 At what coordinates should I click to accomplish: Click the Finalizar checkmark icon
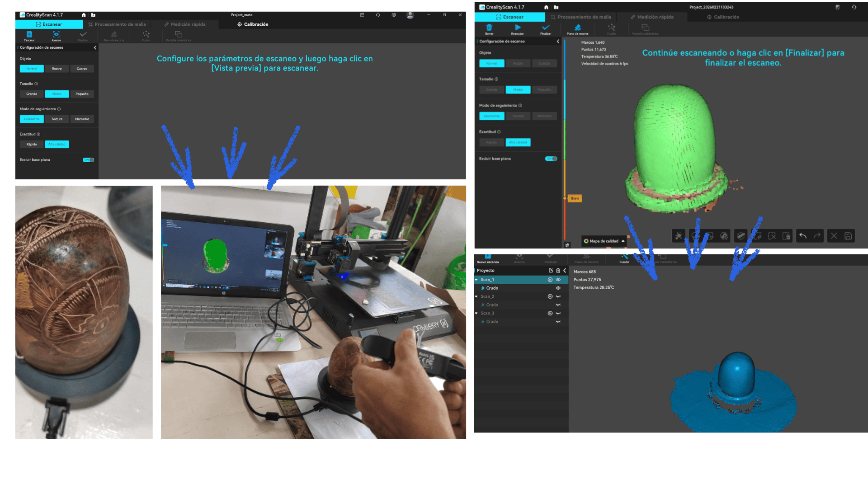click(x=546, y=28)
